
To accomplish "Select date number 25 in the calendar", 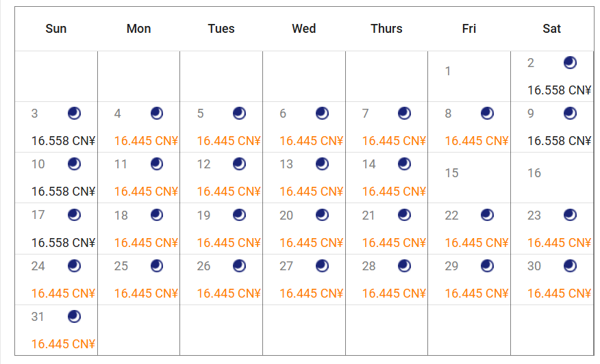I will (x=121, y=266).
